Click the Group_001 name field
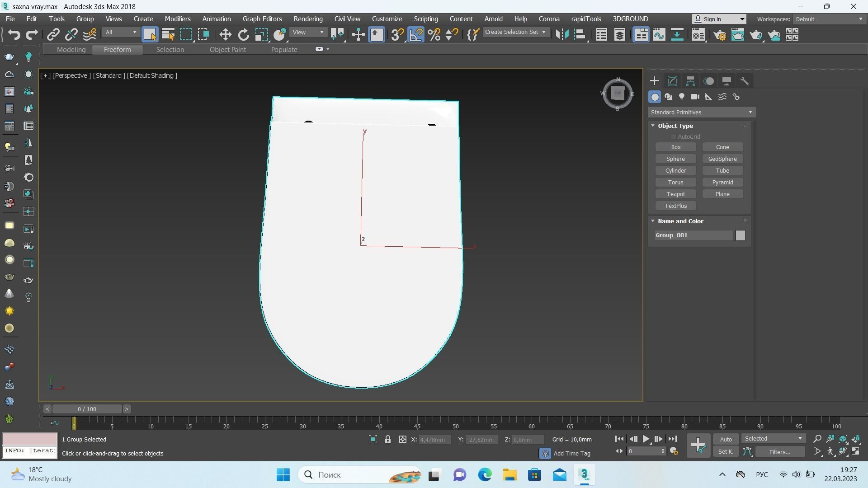The width and height of the screenshot is (868, 488). click(x=693, y=235)
